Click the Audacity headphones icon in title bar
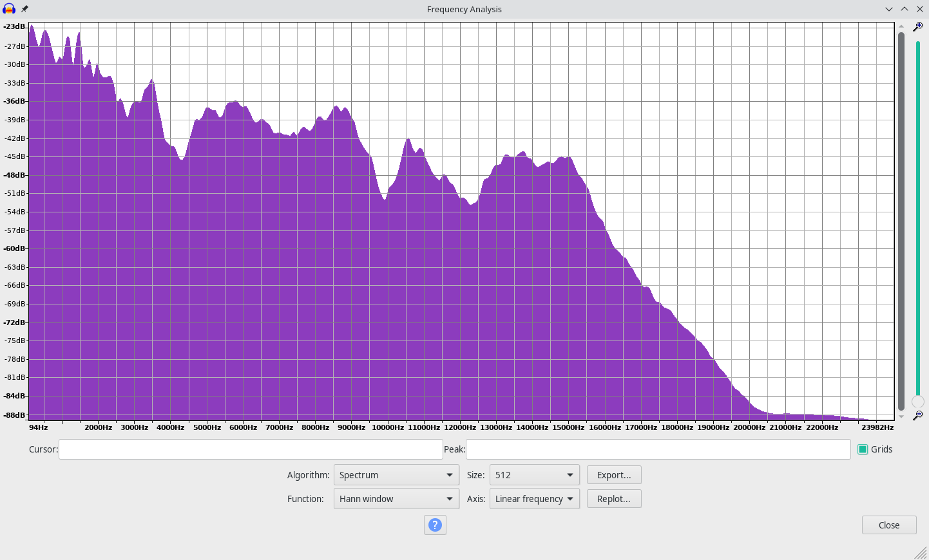The image size is (929, 560). (x=9, y=9)
